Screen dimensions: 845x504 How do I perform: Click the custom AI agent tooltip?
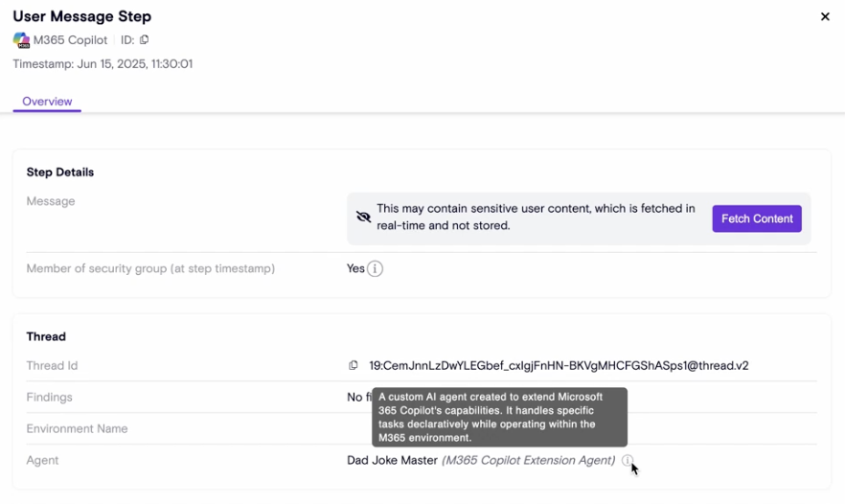click(x=499, y=417)
